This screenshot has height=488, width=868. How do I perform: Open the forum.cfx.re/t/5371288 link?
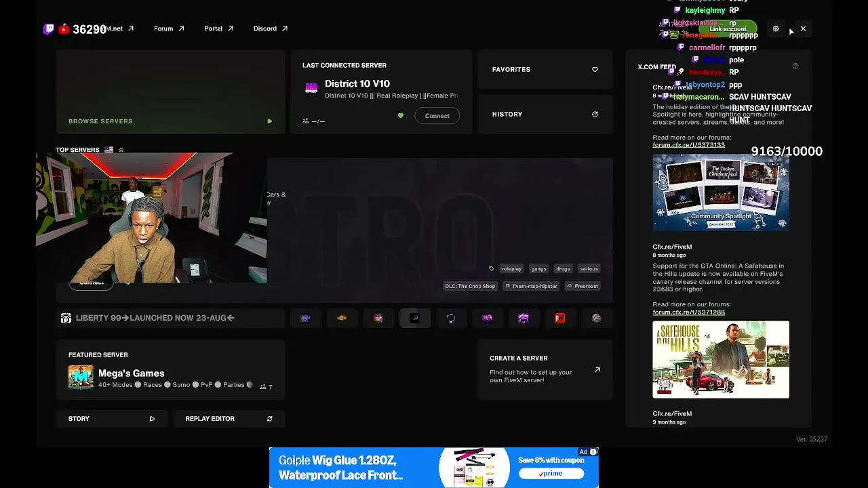tap(688, 312)
